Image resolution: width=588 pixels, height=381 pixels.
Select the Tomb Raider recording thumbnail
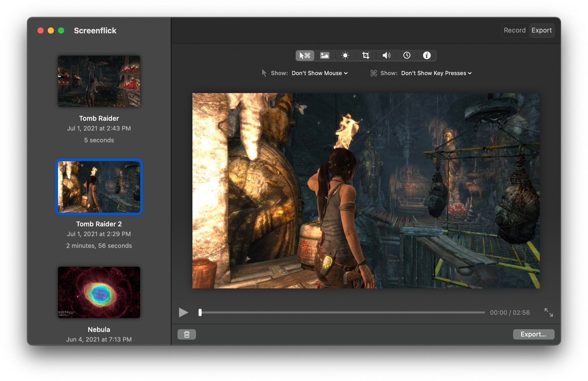[99, 81]
